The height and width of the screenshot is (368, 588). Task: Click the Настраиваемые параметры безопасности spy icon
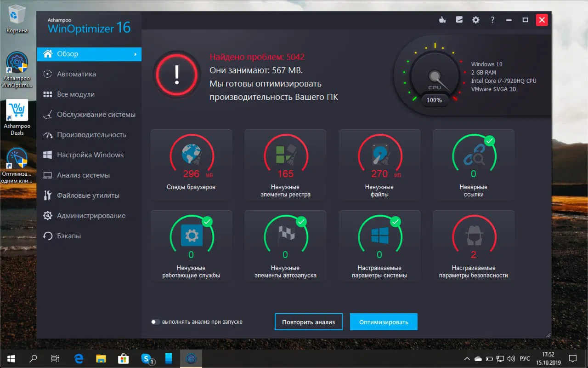tap(474, 237)
